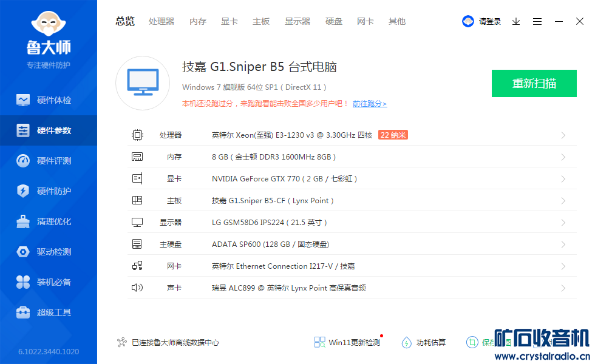Click the data center connection status icon
The width and height of the screenshot is (595, 364).
point(122,342)
